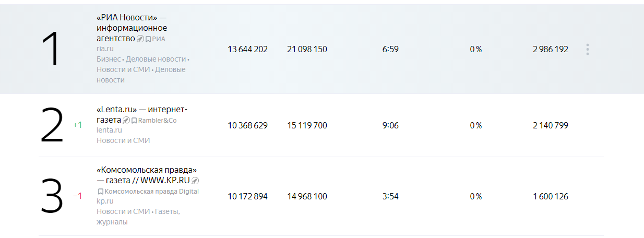Click the bookmark icon before the РИА label

148,39
